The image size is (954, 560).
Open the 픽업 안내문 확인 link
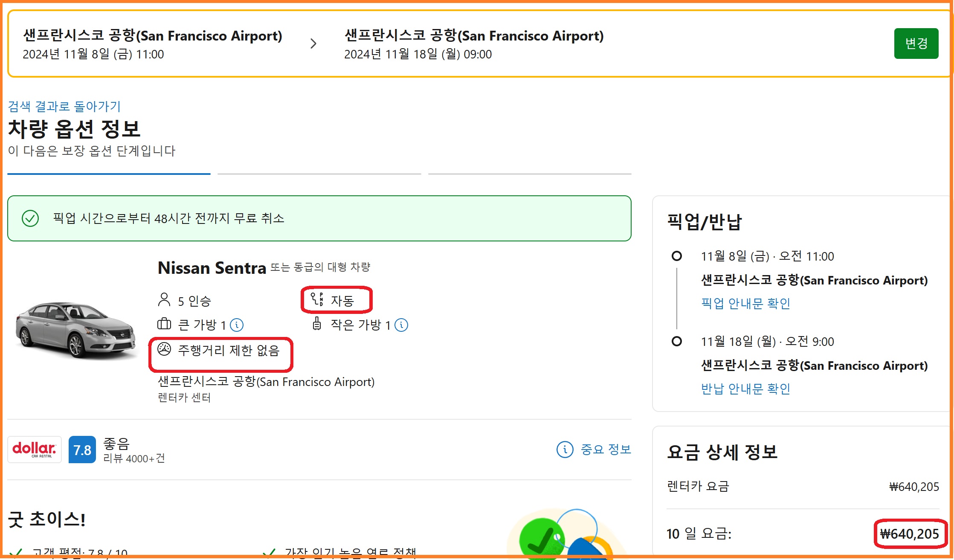click(x=745, y=303)
